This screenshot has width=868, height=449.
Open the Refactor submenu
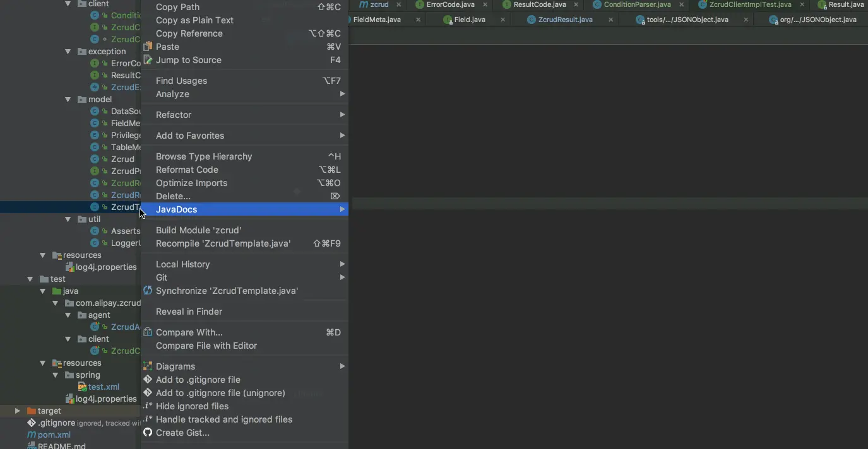click(244, 115)
